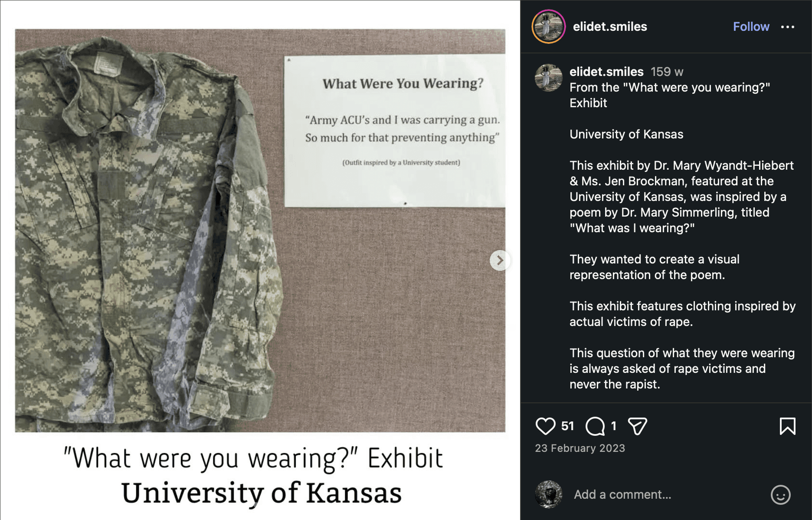Like the post with the heart icon
Image resolution: width=812 pixels, height=520 pixels.
tap(545, 426)
